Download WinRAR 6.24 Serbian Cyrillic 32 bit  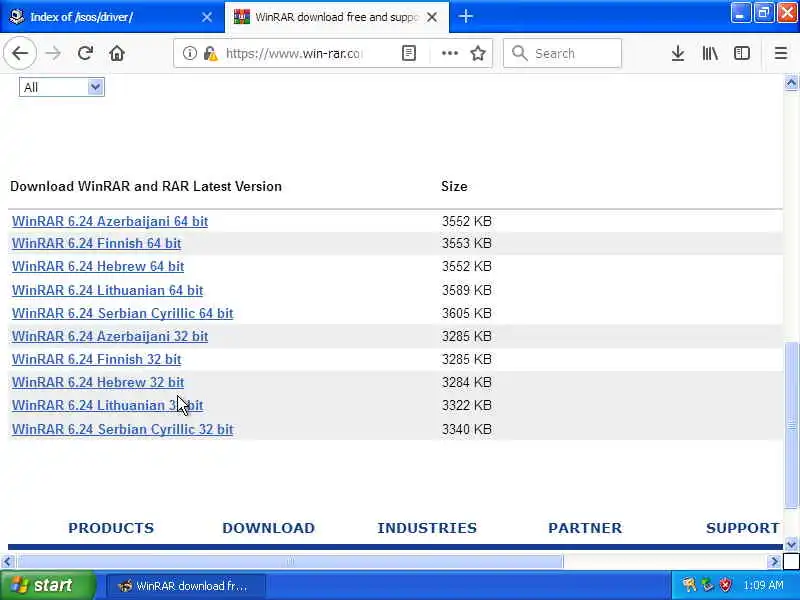tap(122, 429)
